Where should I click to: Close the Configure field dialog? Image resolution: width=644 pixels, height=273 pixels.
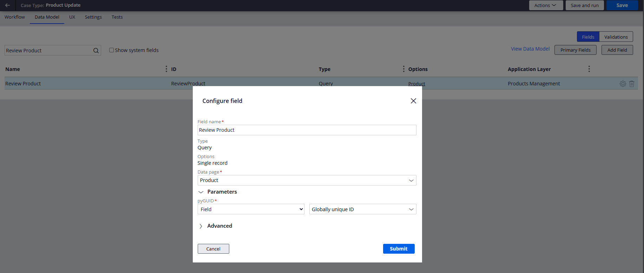[x=413, y=101]
